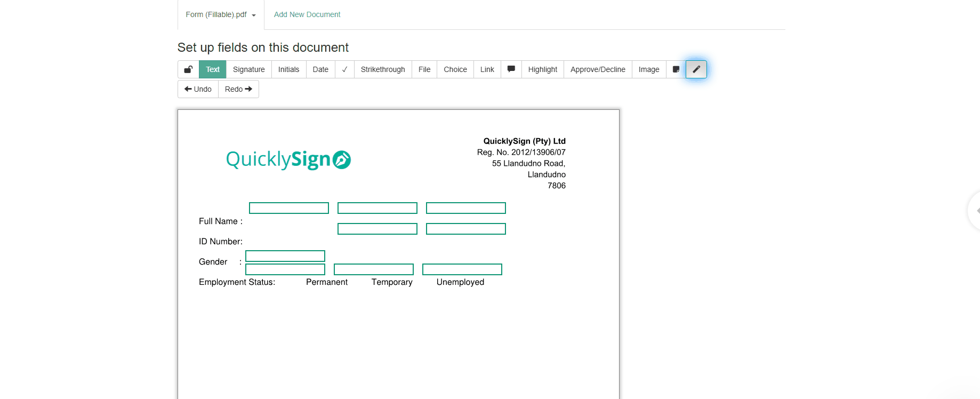Click the 'Gender' label text
The width and height of the screenshot is (980, 399).
[x=213, y=262]
